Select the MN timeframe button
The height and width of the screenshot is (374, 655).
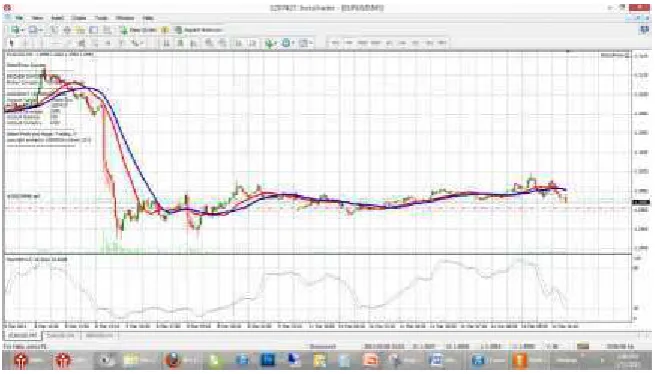[442, 43]
